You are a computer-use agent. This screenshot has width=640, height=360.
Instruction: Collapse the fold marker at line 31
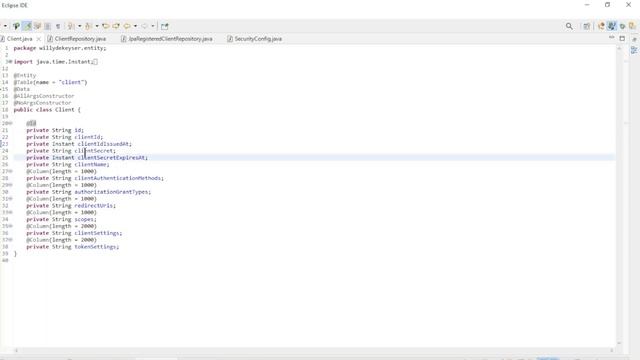[10, 199]
